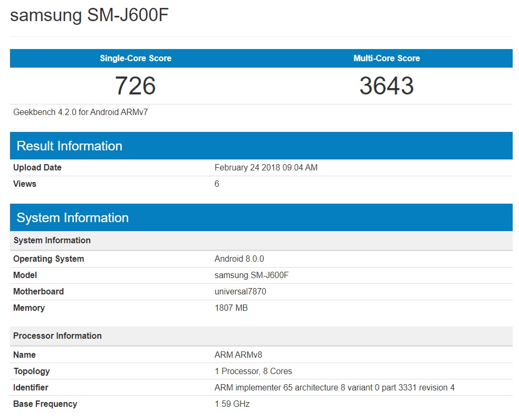The width and height of the screenshot is (519, 420).
Task: Click the ARM implementer 65 identifier value
Action: [334, 387]
